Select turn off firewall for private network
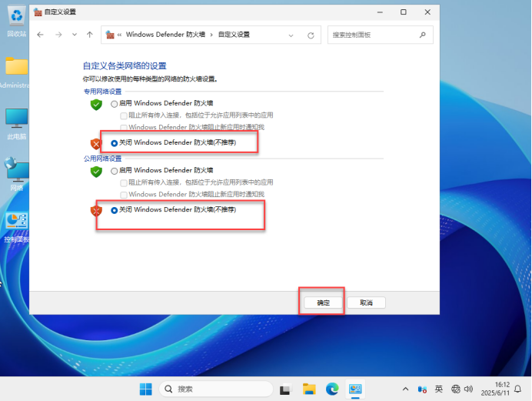The image size is (532, 401). coord(115,142)
